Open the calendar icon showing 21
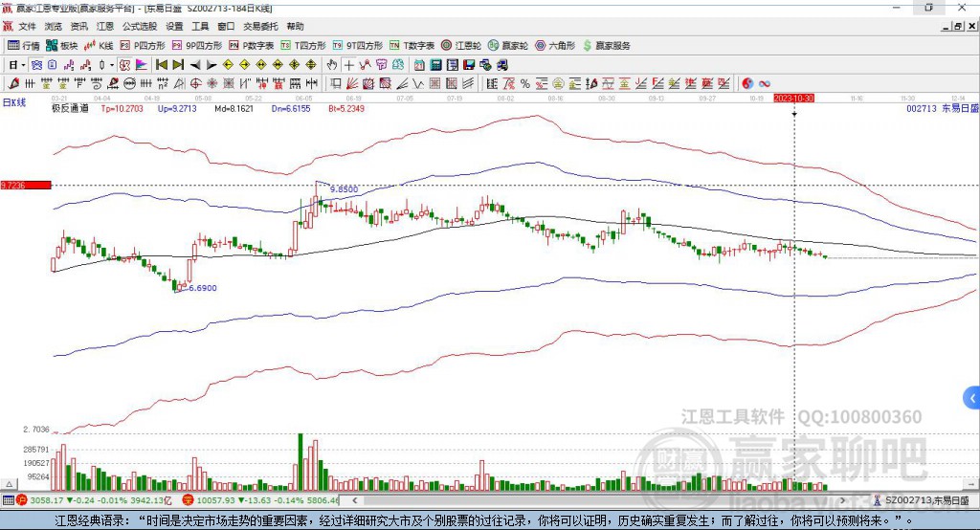 pyautogui.click(x=419, y=65)
